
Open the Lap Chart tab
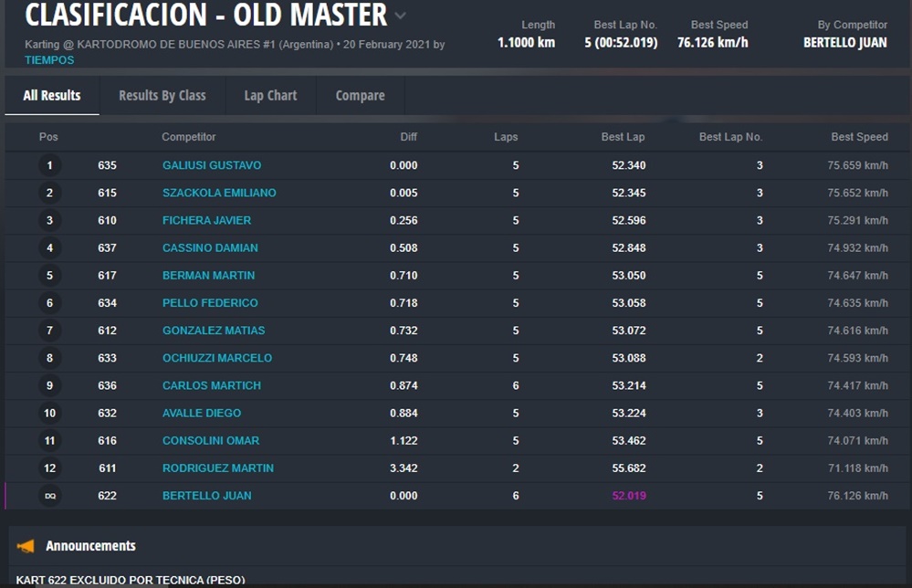tap(270, 95)
